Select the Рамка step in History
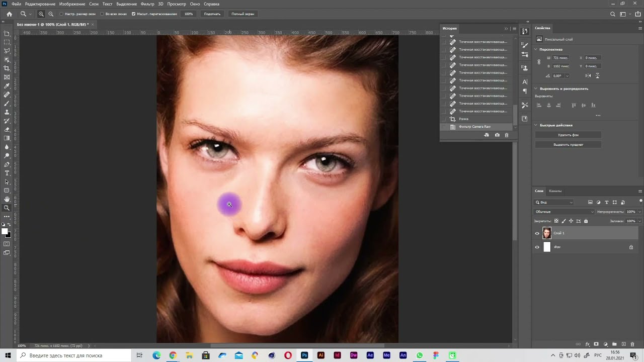The height and width of the screenshot is (362, 644). pyautogui.click(x=463, y=119)
